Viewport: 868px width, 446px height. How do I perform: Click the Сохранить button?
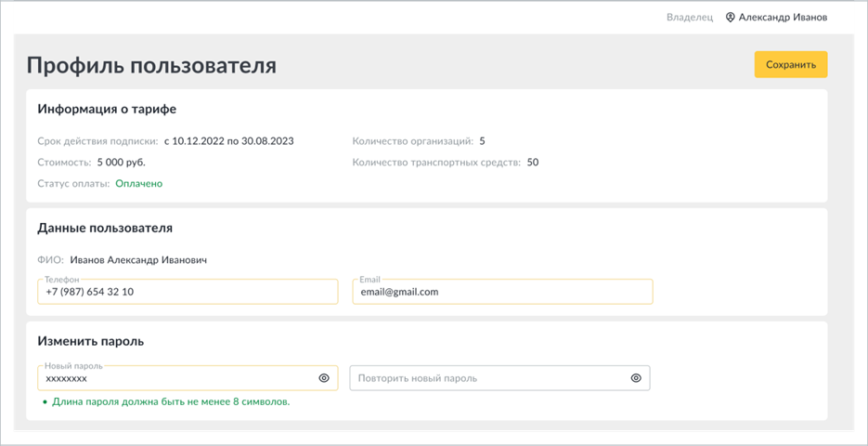[791, 64]
